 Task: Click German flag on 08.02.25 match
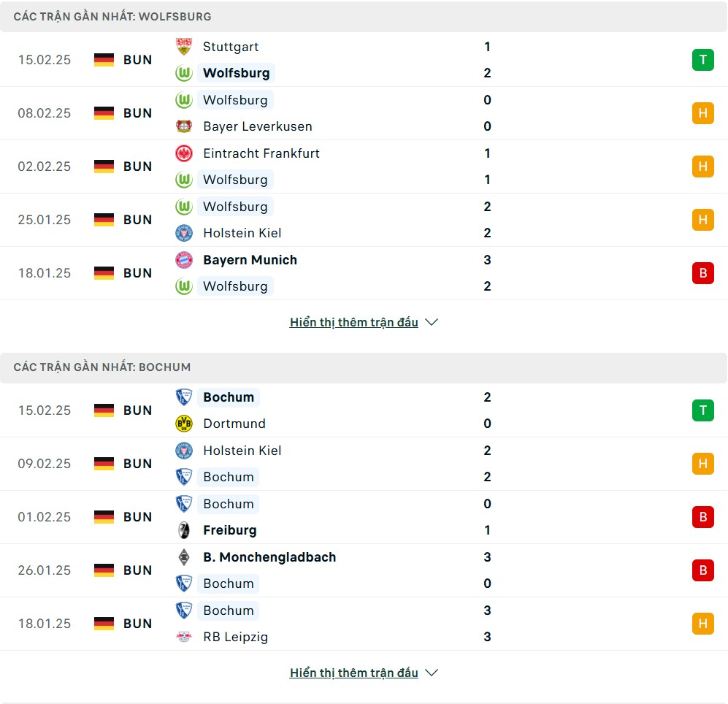coord(104,113)
